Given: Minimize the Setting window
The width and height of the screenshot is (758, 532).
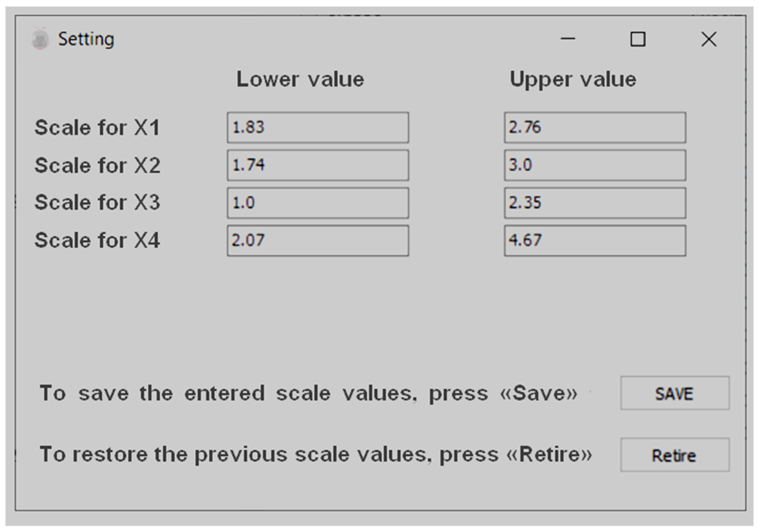Looking at the screenshot, I should pyautogui.click(x=568, y=39).
